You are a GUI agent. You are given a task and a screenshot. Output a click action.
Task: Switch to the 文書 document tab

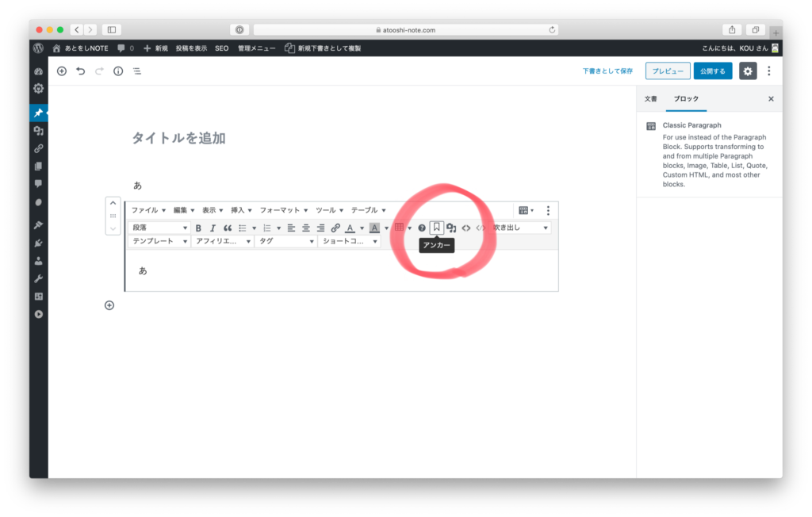pos(650,99)
